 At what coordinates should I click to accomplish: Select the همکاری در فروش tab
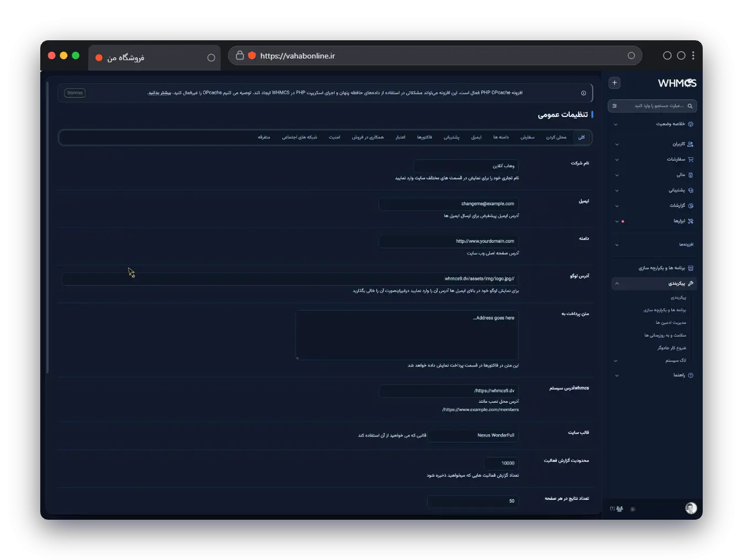click(x=368, y=137)
